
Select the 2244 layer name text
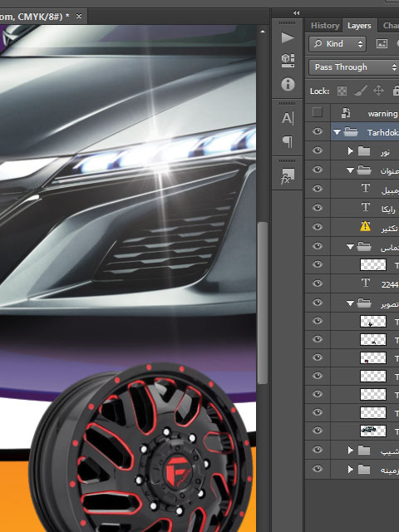click(390, 284)
